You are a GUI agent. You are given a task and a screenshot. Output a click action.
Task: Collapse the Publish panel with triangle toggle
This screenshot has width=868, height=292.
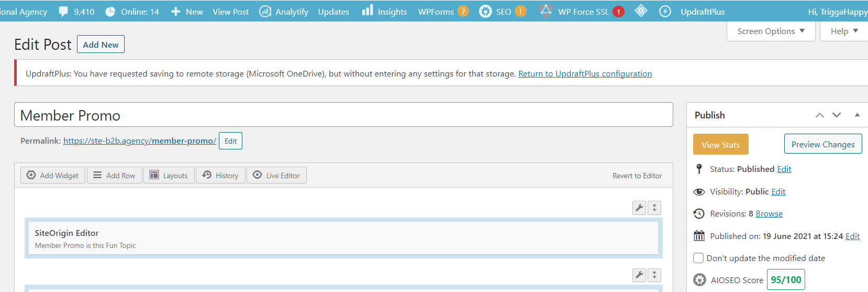[x=857, y=115]
